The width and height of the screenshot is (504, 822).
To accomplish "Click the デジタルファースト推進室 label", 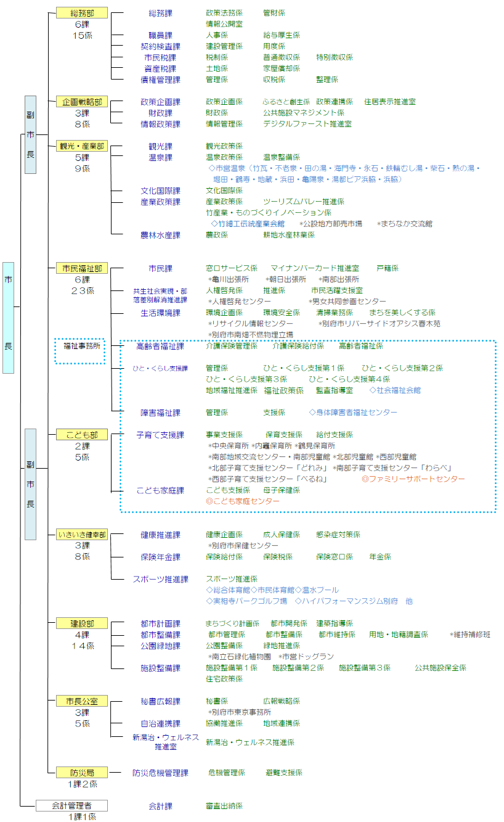I will click(x=307, y=124).
